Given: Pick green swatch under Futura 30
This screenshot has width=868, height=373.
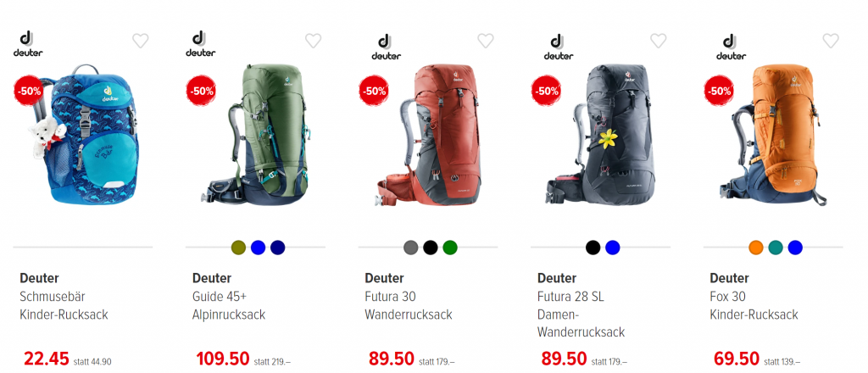Looking at the screenshot, I should (x=450, y=248).
